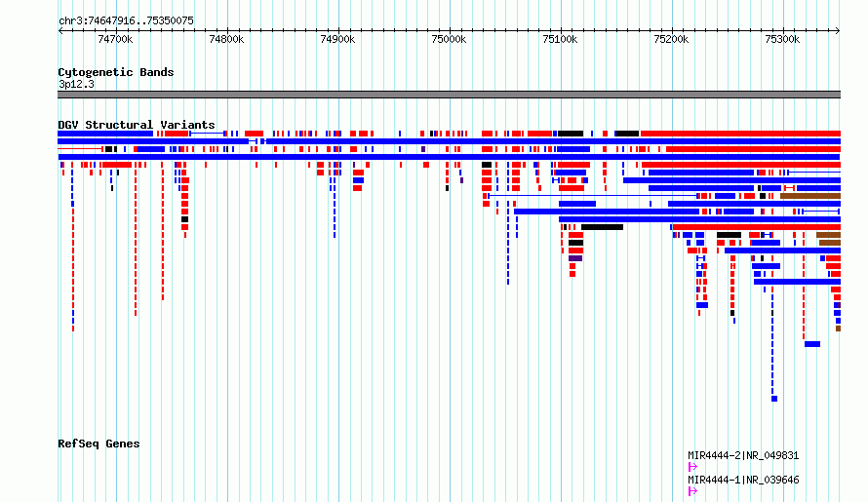Click the chr3:74647916..75350075 region label
This screenshot has width=868, height=502.
click(x=126, y=20)
